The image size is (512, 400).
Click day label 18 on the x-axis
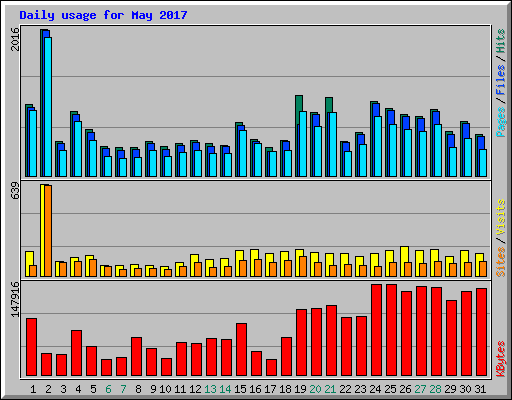285,389
